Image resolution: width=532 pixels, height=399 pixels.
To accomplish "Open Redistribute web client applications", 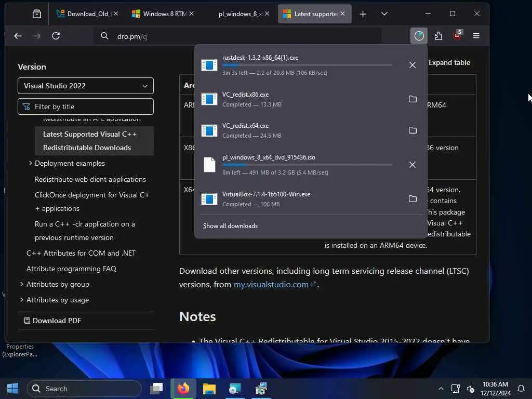I will pyautogui.click(x=90, y=179).
